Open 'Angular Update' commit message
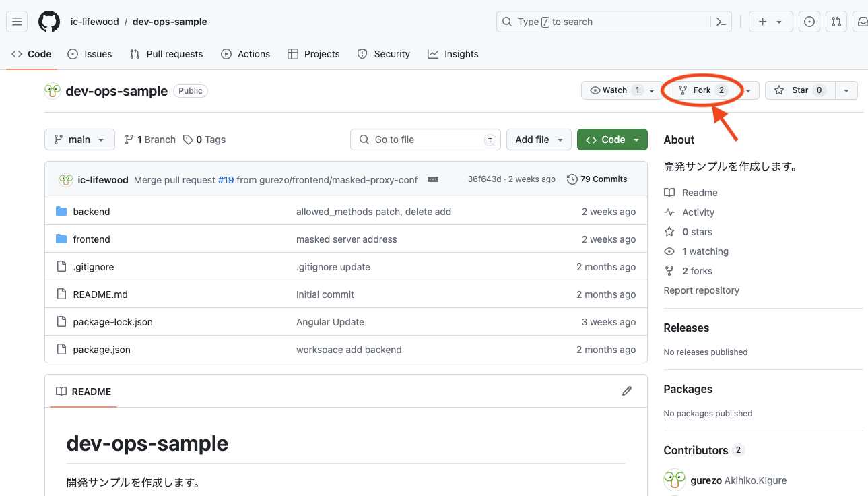The image size is (868, 496). coord(330,322)
